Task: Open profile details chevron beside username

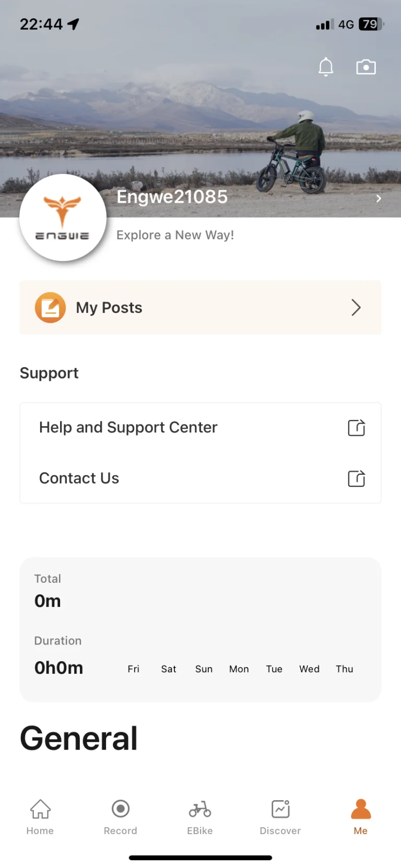Action: [379, 198]
